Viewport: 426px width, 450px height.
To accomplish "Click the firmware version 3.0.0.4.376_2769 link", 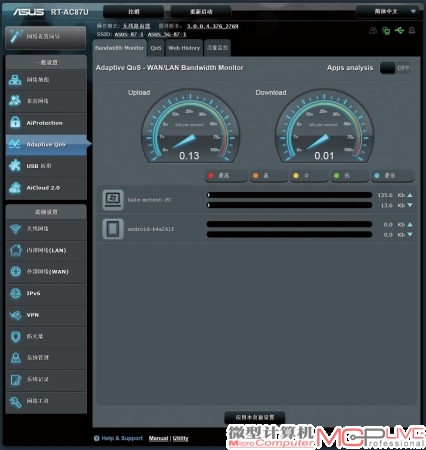I will pos(212,26).
